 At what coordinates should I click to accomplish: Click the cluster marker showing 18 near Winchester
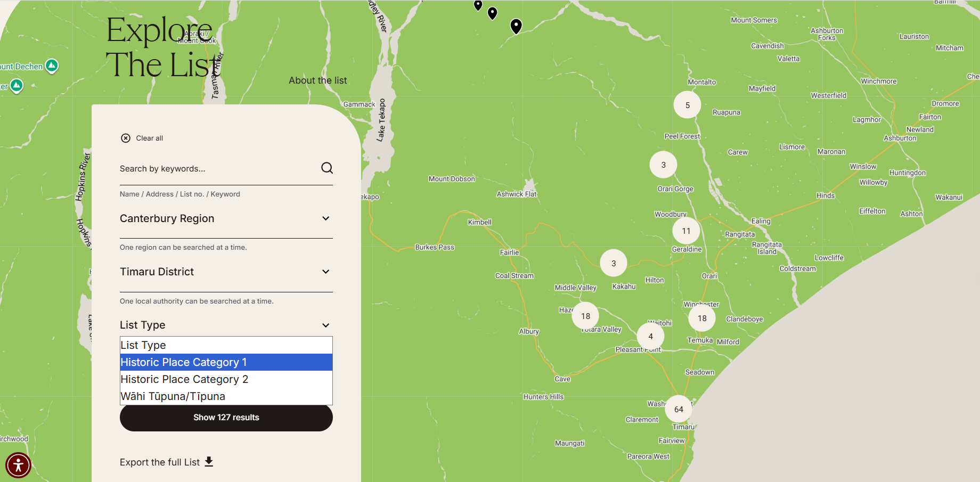(702, 317)
